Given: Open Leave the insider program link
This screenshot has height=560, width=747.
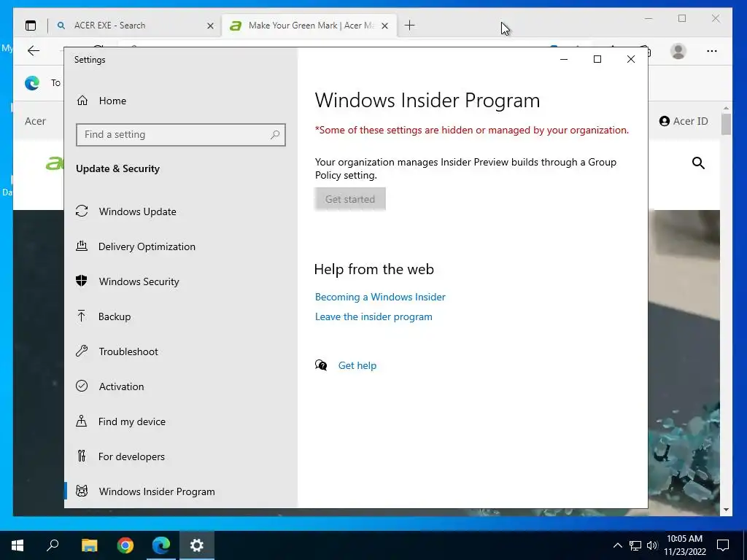Looking at the screenshot, I should point(373,316).
